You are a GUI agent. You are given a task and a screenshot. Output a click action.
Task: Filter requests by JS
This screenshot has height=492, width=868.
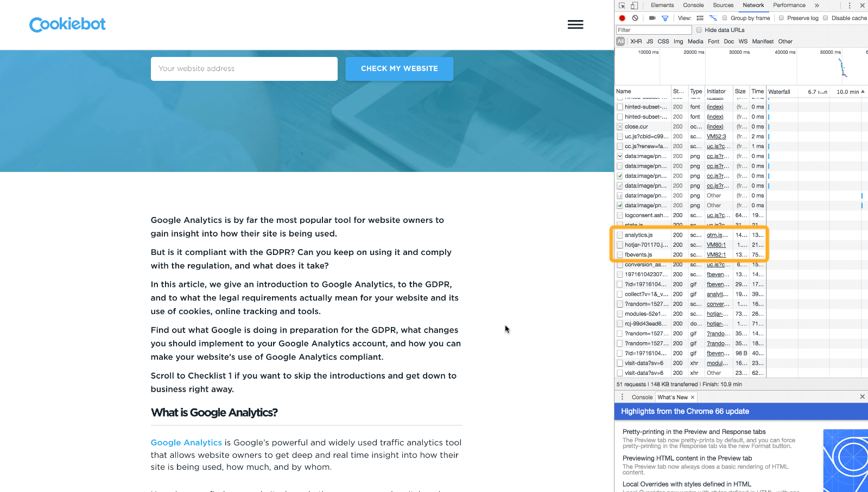pos(650,41)
